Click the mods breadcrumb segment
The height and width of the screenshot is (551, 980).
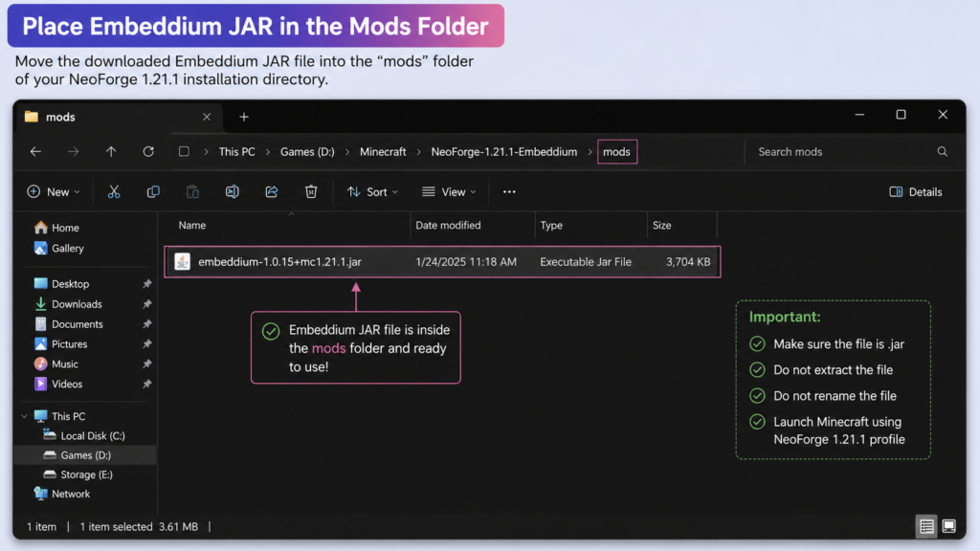pyautogui.click(x=617, y=152)
